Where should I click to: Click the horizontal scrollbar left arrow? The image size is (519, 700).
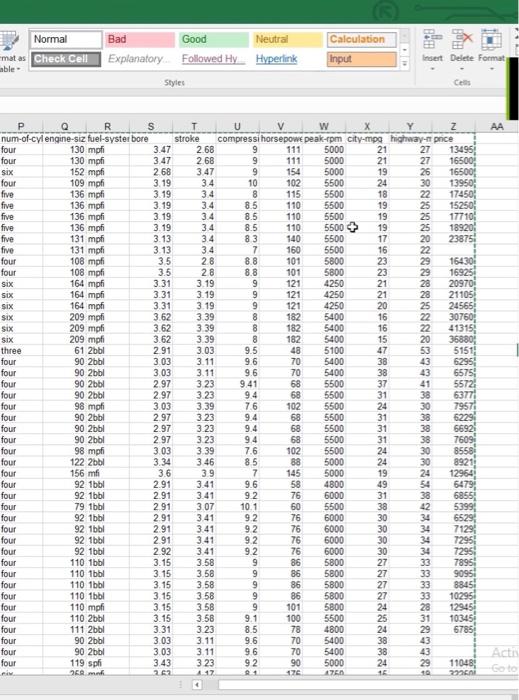click(x=197, y=684)
